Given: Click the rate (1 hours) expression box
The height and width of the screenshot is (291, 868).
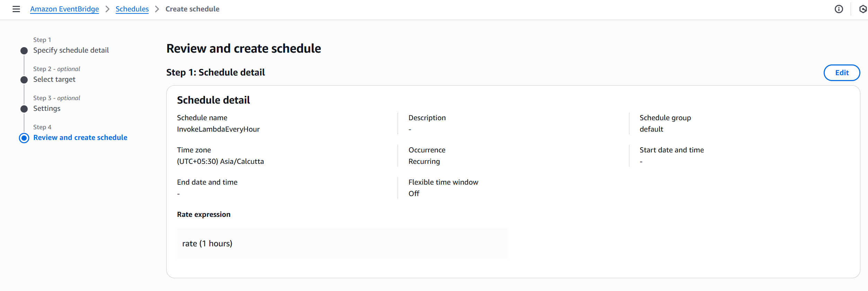Looking at the screenshot, I should [x=342, y=244].
